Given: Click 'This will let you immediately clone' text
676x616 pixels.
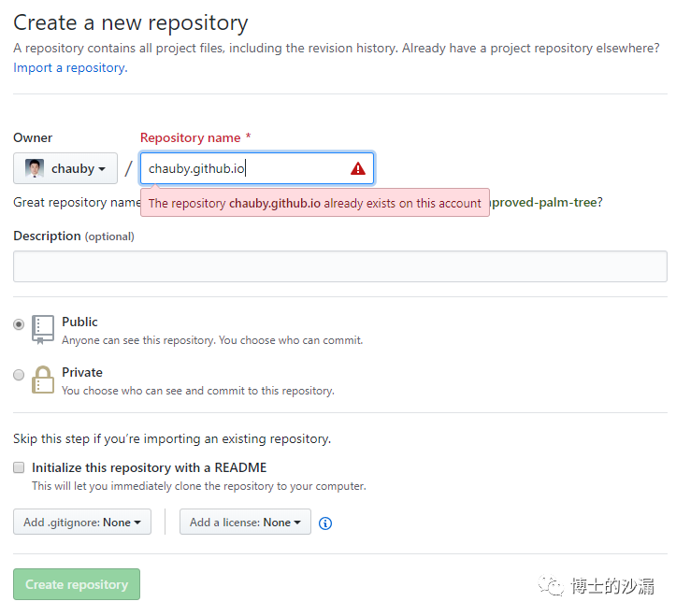Looking at the screenshot, I should 199,486.
